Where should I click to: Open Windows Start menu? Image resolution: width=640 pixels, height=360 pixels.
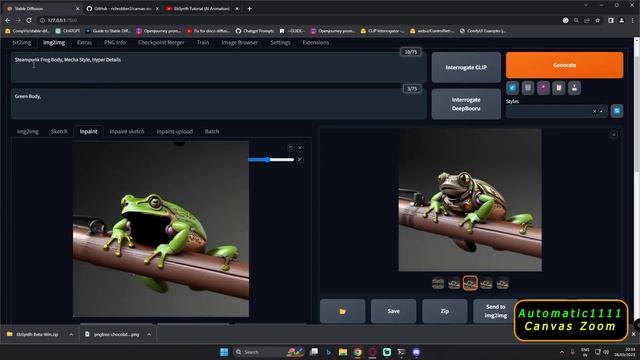pyautogui.click(x=224, y=352)
